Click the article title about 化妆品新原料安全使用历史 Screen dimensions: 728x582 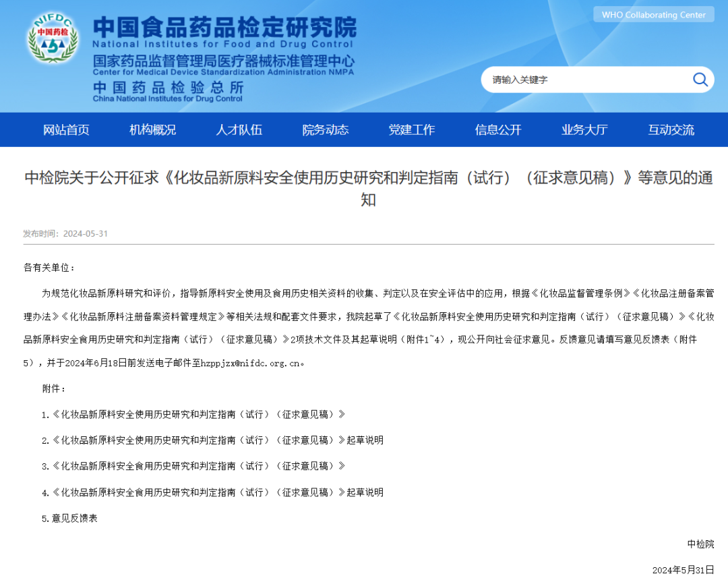click(x=369, y=188)
